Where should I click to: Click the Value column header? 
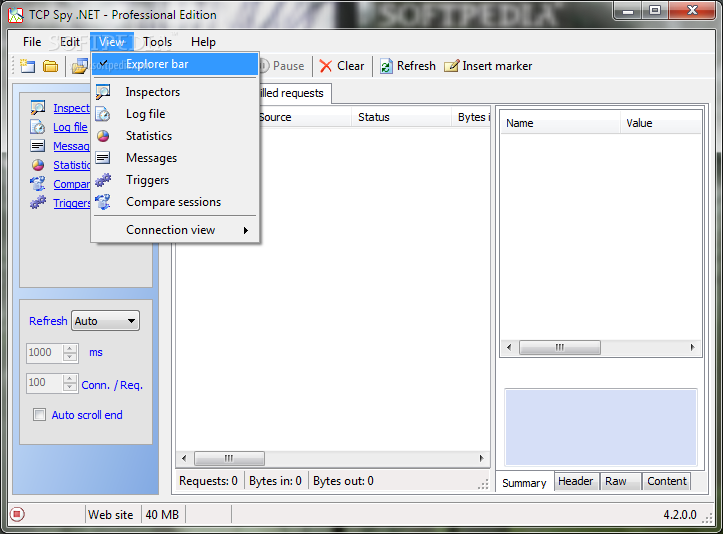661,123
